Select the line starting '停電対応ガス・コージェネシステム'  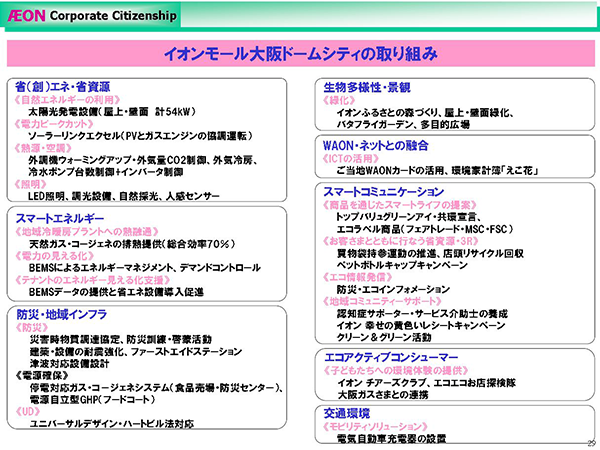[x=157, y=388]
